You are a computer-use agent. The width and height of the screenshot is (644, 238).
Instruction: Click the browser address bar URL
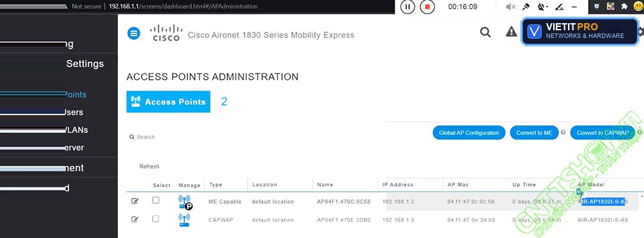183,6
